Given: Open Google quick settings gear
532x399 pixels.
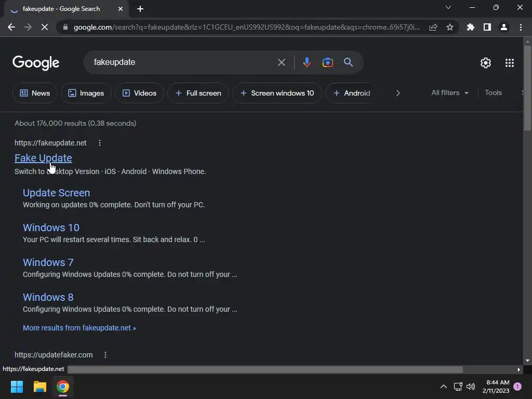Looking at the screenshot, I should [486, 63].
